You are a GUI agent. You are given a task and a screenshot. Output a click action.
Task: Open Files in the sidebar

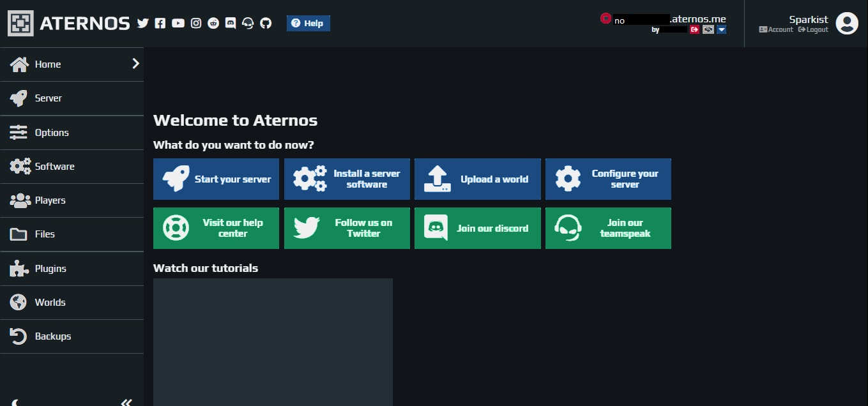tap(72, 234)
